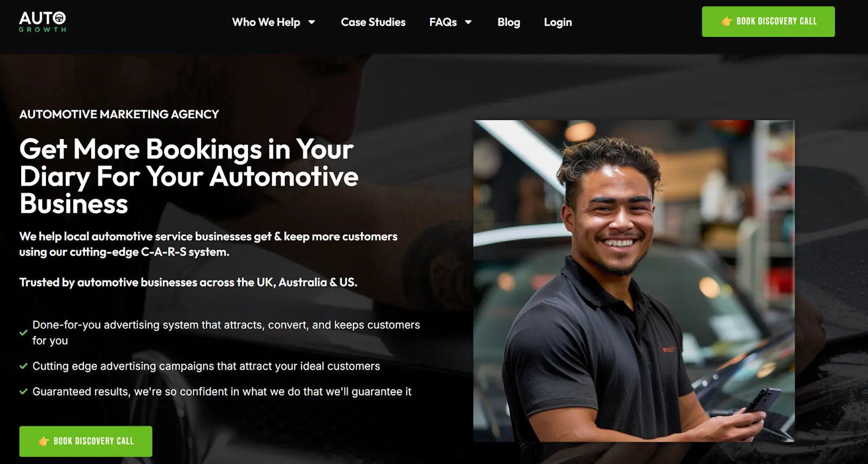Open the Who We Help menu
The height and width of the screenshot is (464, 868).
266,22
